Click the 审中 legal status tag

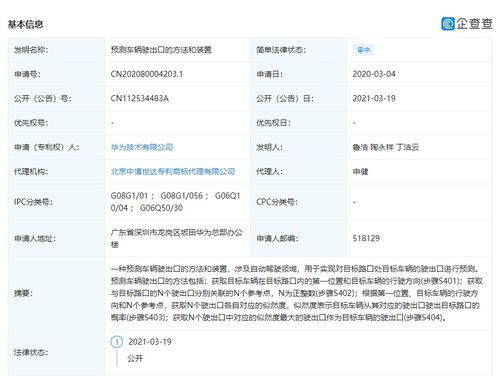363,50
